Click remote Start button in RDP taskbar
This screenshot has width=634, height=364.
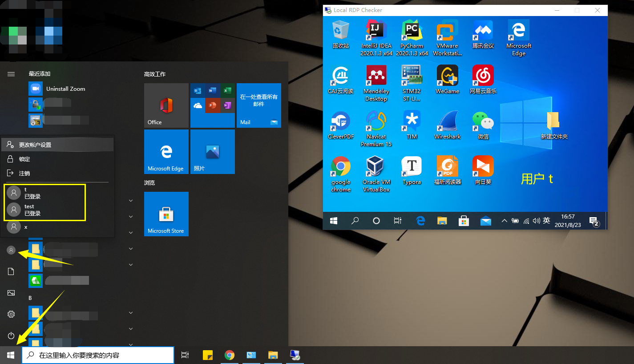click(334, 221)
